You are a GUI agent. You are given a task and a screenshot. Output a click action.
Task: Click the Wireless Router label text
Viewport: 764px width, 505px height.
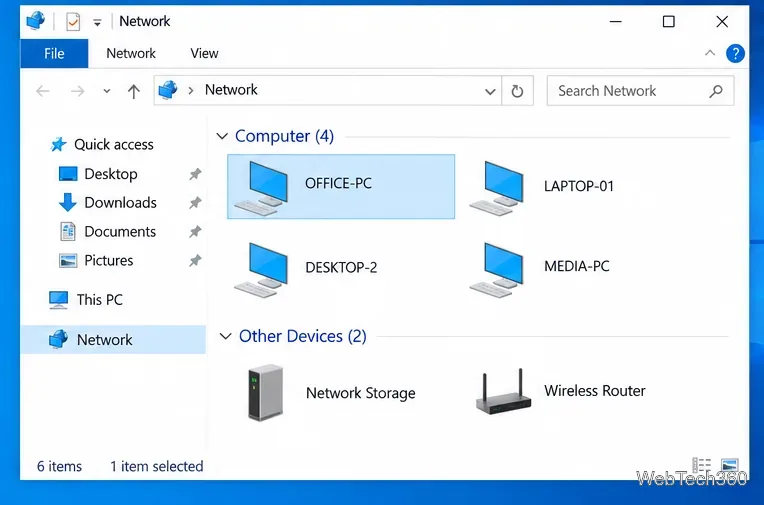(595, 390)
